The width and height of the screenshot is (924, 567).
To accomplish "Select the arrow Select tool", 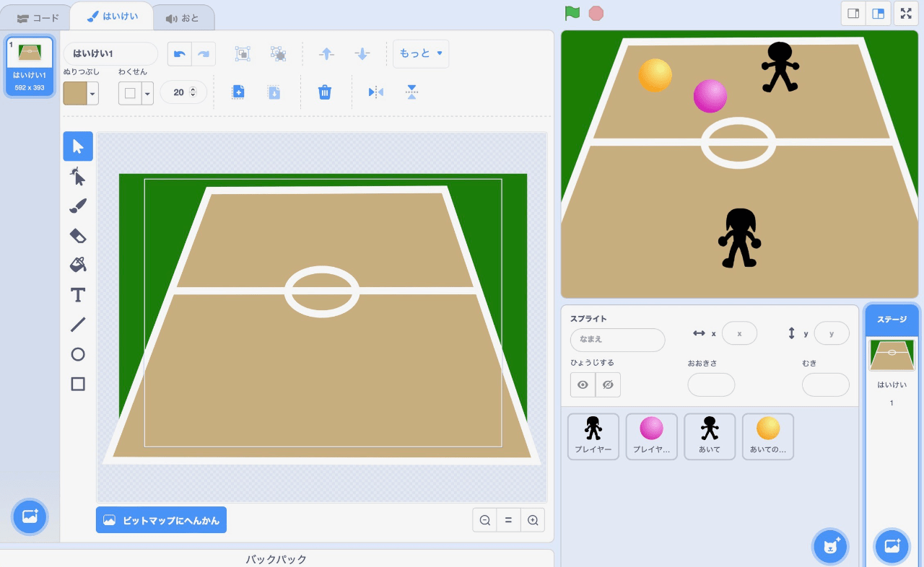I will [x=78, y=146].
